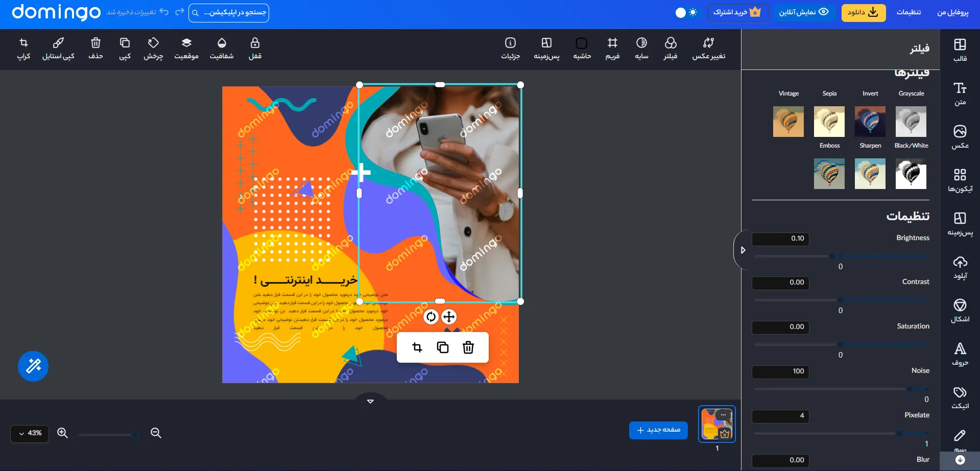Open the Background (پس‌زمینه) tool in top toolbar
Image resolution: width=980 pixels, height=471 pixels.
tap(546, 49)
